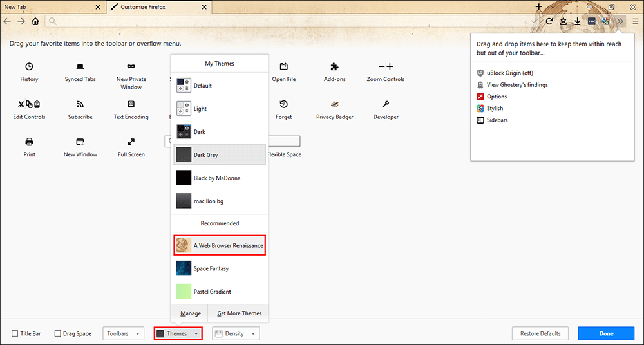
Task: Choose the Light theme
Action: coord(220,109)
